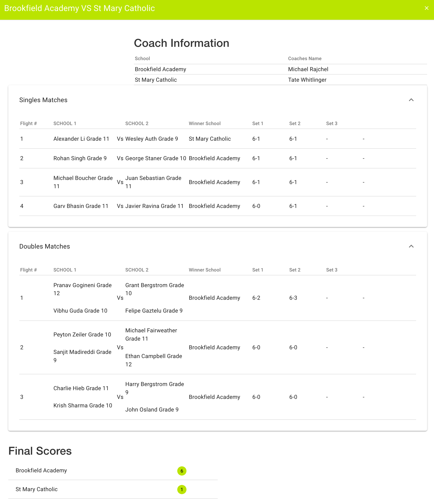
Task: Click Brookfield Academy final score badge
Action: [182, 471]
